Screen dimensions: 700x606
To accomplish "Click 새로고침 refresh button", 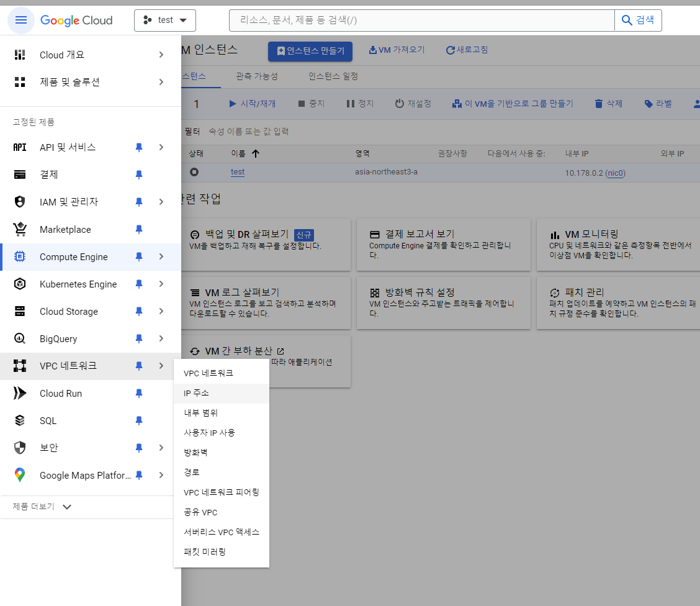I will 467,50.
